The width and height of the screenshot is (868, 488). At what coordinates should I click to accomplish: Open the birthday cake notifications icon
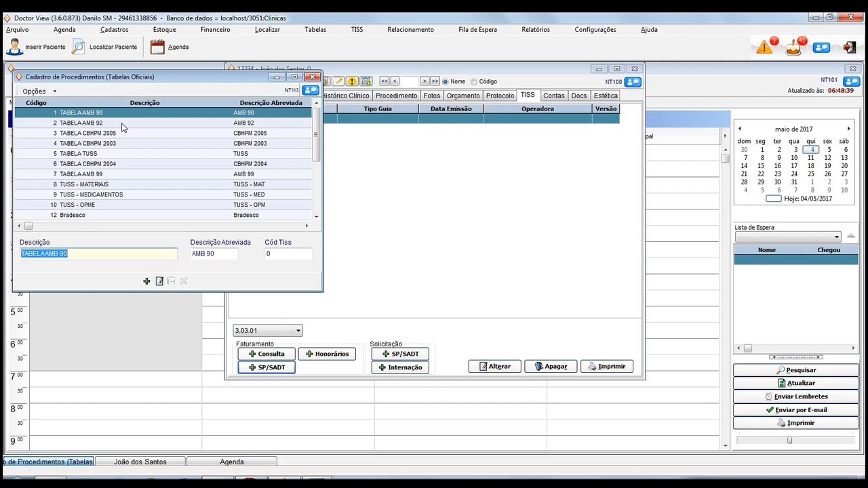794,47
